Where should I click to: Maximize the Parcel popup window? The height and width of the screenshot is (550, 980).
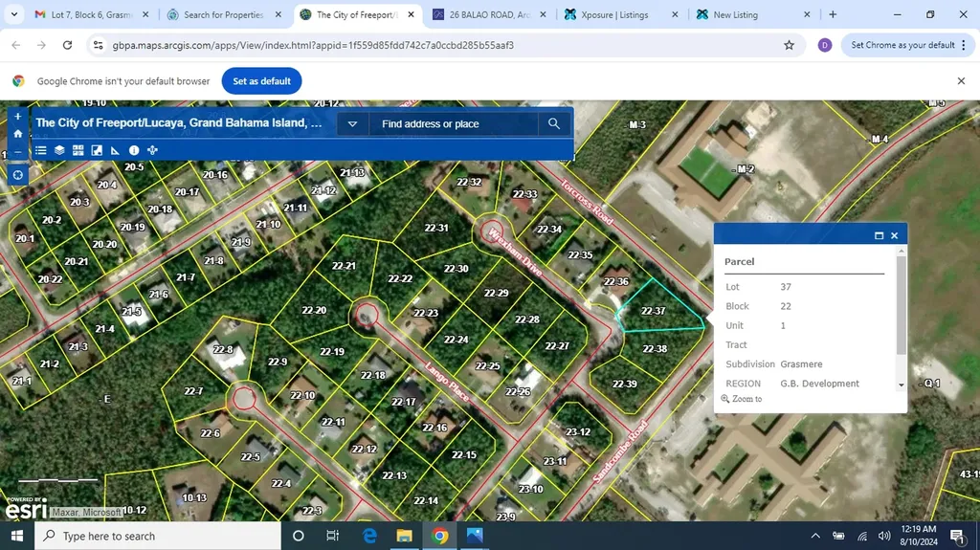coord(879,235)
